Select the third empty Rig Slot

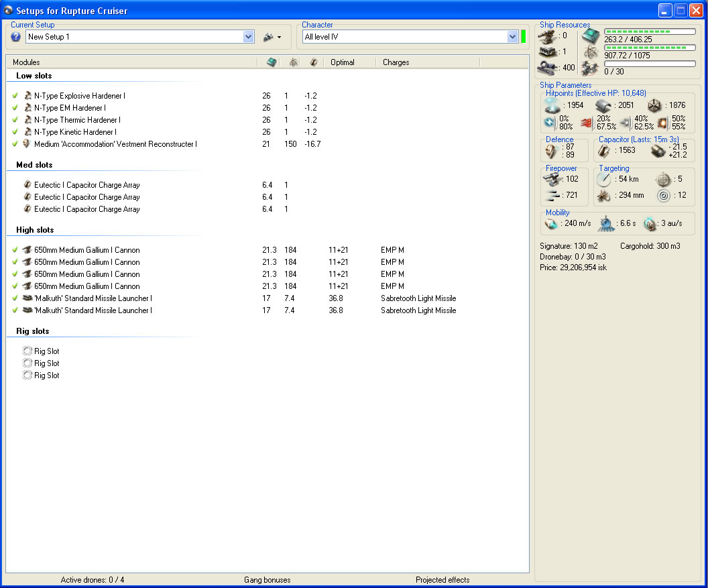41,375
